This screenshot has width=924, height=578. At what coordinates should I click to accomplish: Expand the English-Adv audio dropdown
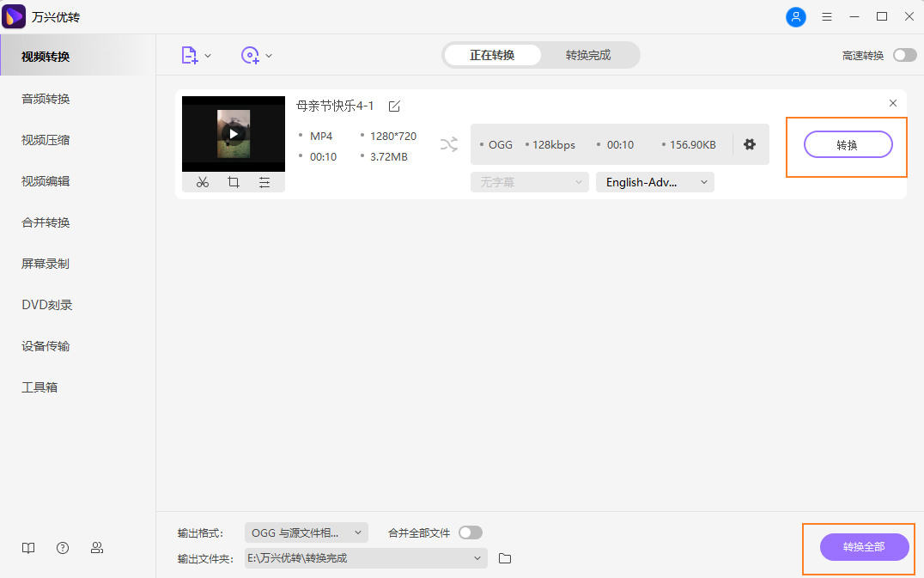654,181
